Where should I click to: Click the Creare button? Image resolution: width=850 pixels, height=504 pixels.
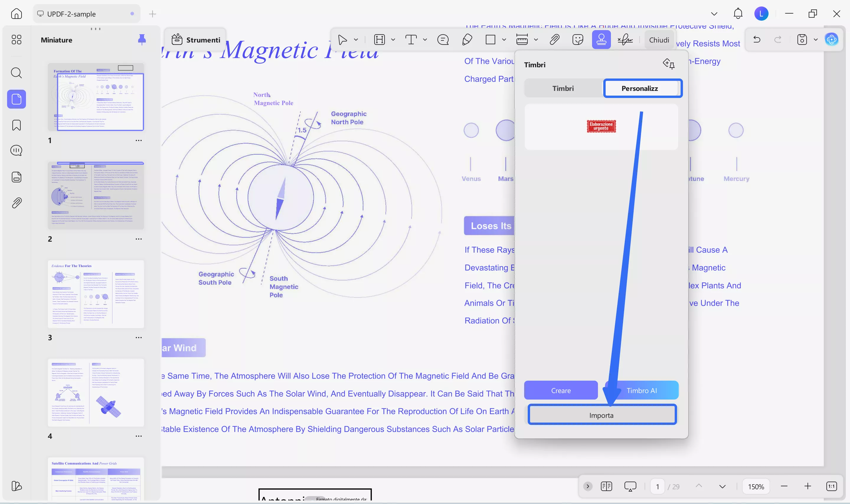(561, 390)
